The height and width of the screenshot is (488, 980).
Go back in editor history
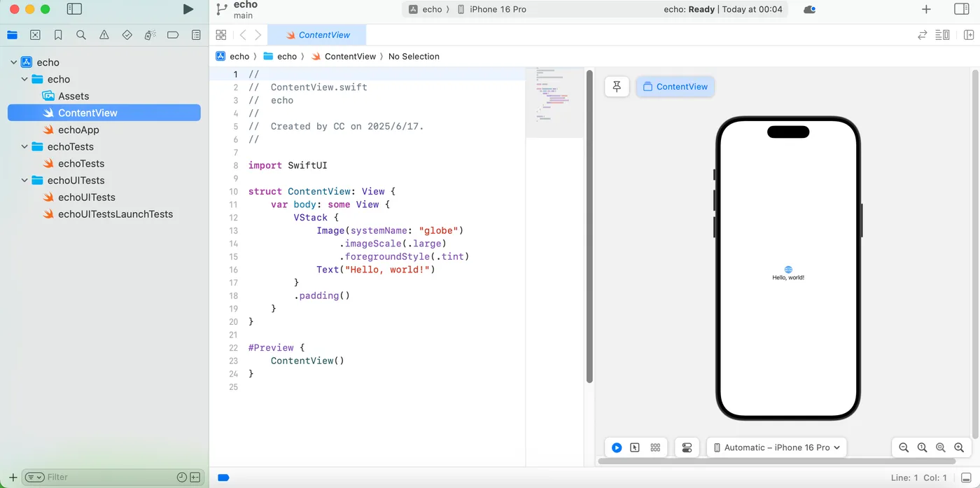tap(243, 35)
